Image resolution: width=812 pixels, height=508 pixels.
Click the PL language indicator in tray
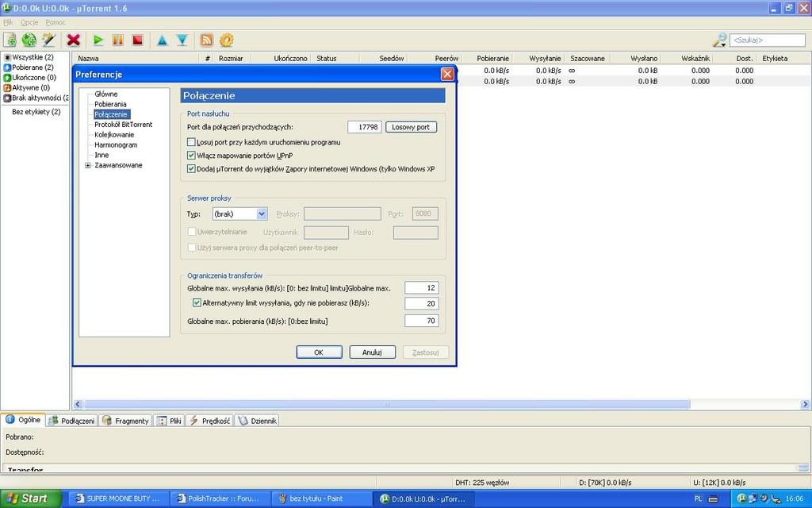[x=698, y=498]
